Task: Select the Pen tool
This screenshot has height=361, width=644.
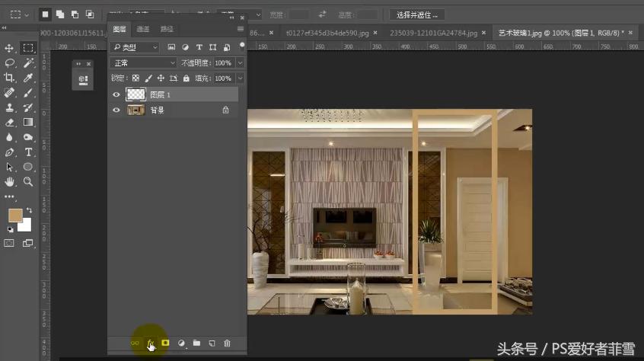Action: [x=9, y=152]
